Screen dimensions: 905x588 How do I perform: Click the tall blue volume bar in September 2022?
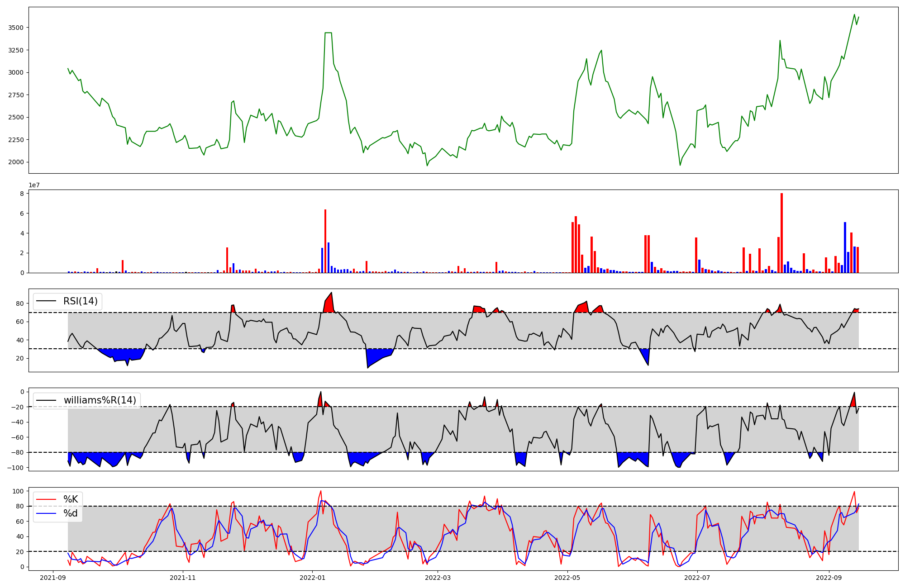pos(845,247)
